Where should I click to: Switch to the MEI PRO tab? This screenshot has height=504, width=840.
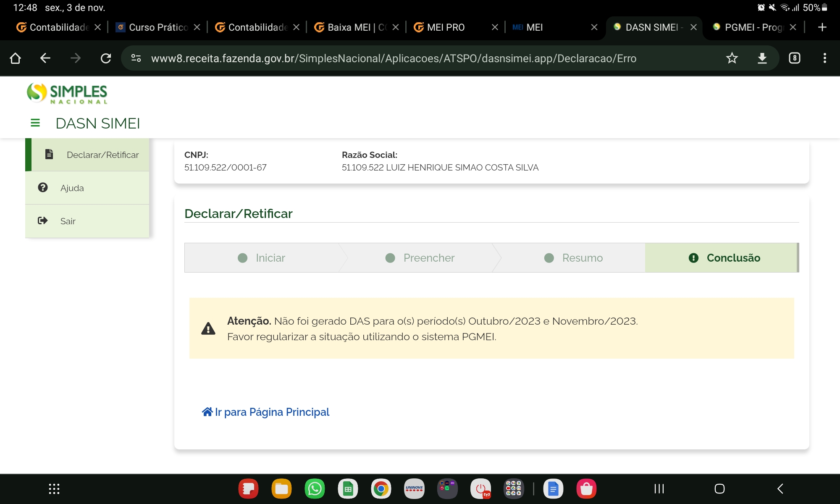click(451, 27)
